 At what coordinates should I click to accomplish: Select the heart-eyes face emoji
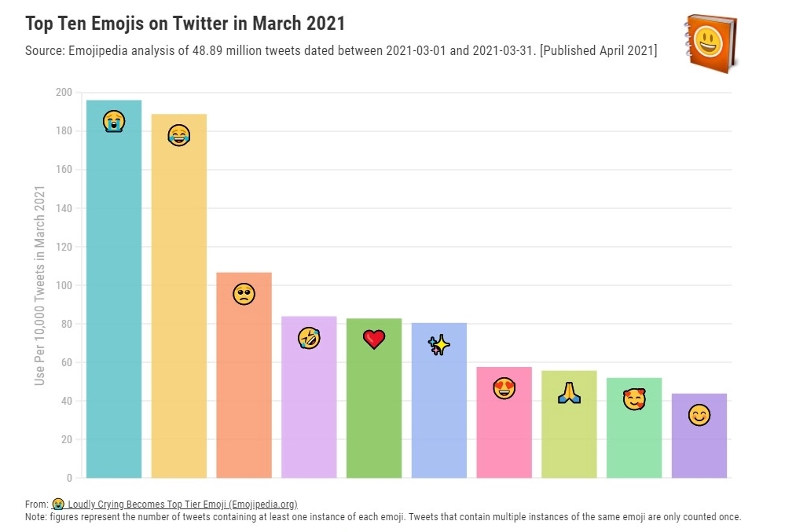504,387
